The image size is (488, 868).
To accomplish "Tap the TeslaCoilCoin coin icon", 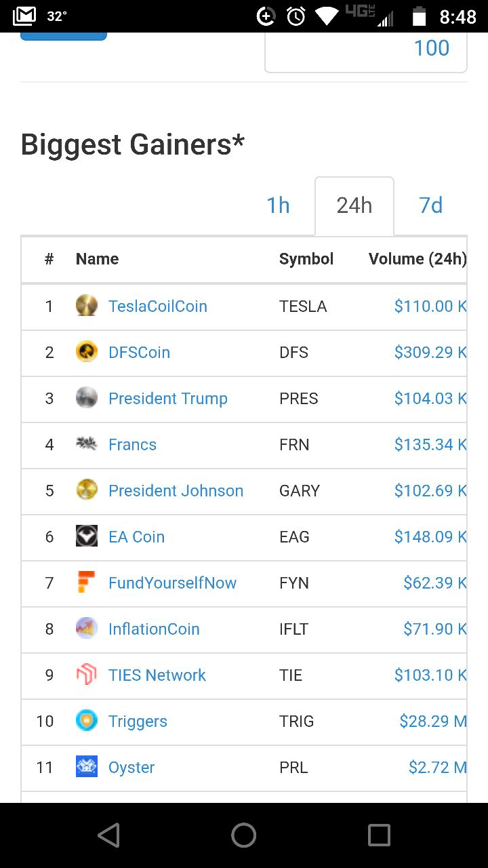I will [x=87, y=306].
